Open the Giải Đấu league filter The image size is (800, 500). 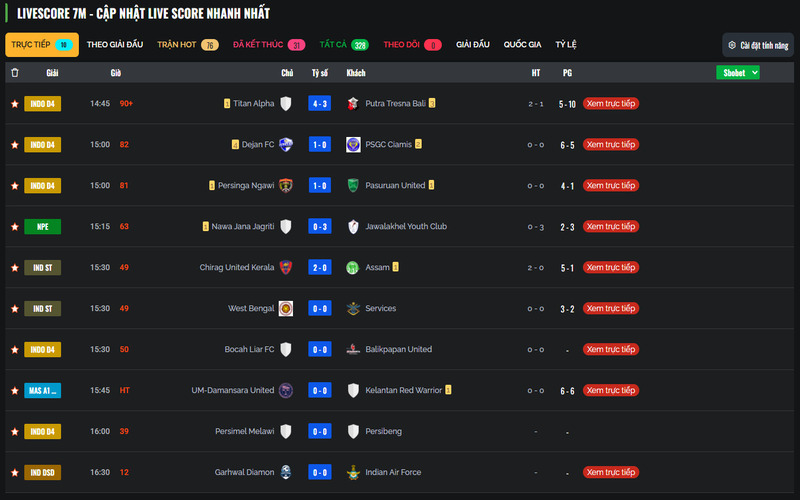[472, 45]
